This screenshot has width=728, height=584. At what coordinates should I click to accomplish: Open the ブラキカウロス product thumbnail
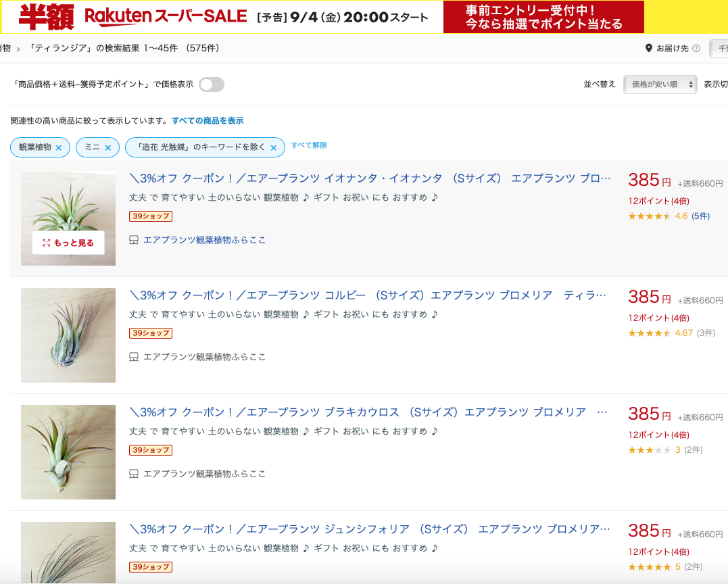tap(68, 452)
